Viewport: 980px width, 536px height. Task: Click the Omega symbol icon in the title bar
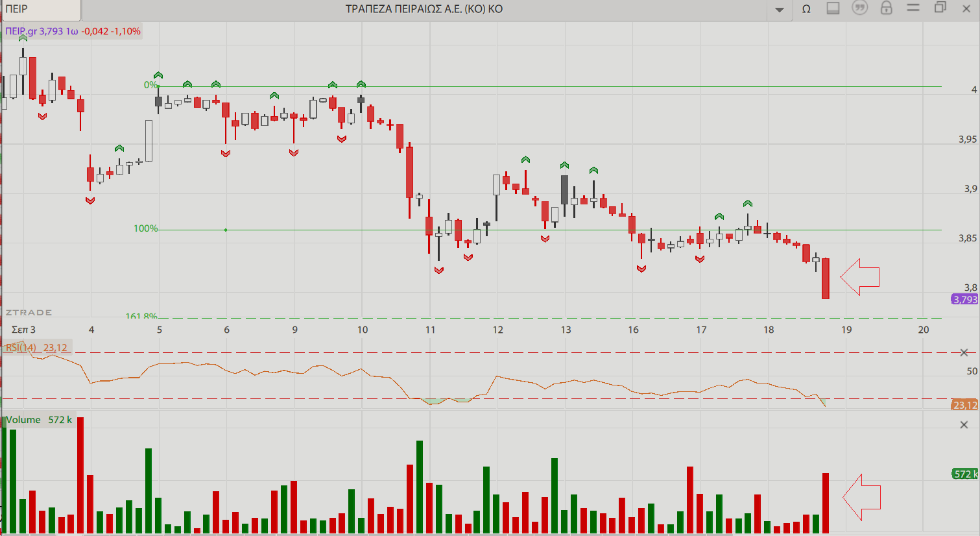pos(806,9)
